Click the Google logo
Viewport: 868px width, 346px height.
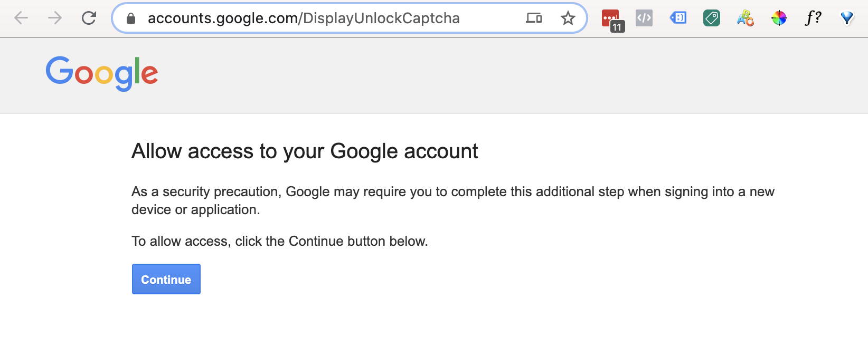[102, 73]
